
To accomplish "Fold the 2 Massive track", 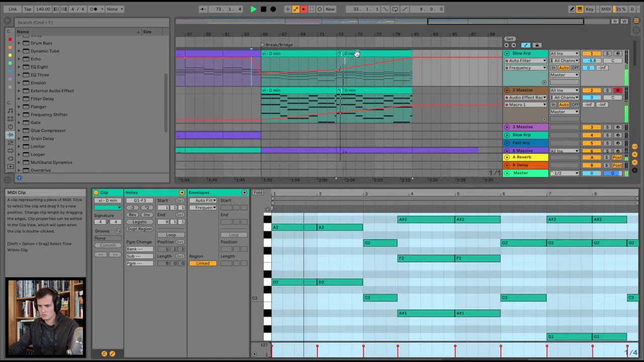I will tap(507, 90).
